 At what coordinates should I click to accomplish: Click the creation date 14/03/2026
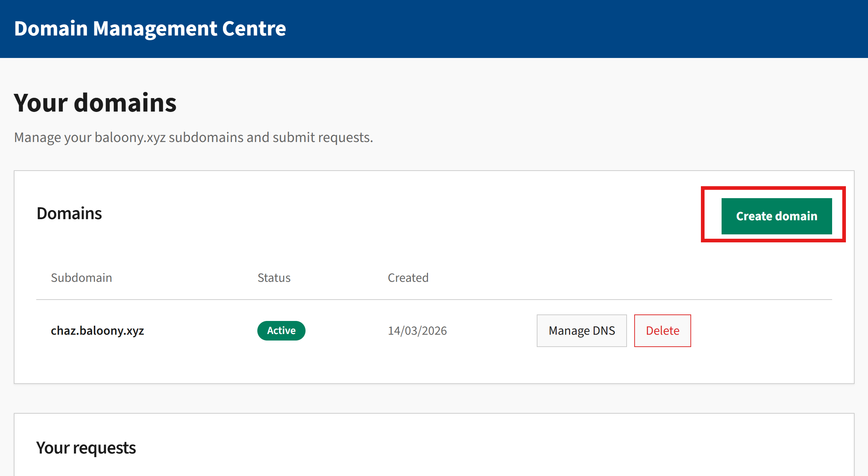click(x=418, y=330)
